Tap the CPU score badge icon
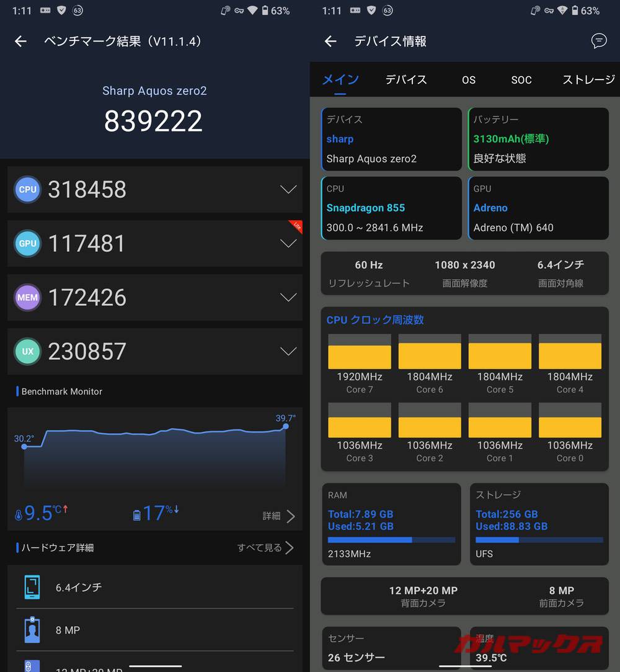The width and height of the screenshot is (620, 672). click(27, 189)
